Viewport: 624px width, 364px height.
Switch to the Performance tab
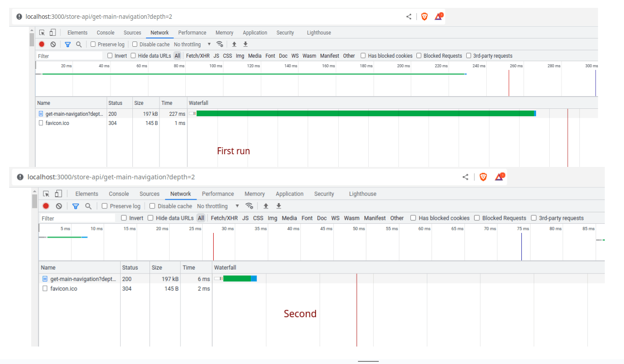192,32
